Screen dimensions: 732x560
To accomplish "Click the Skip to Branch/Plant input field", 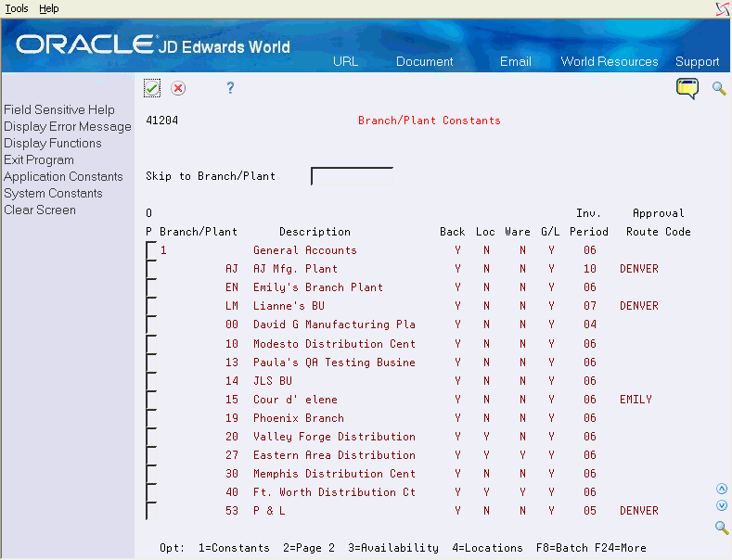I will [x=352, y=176].
